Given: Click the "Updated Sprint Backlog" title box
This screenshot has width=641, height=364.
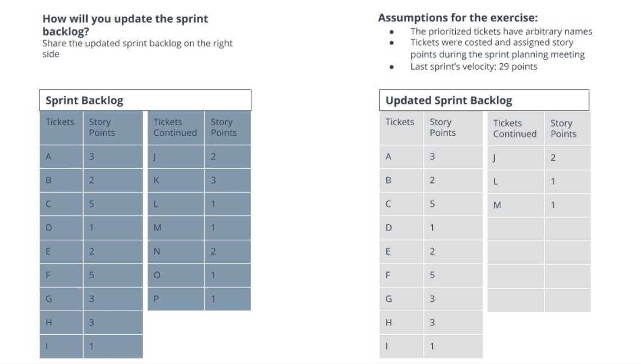Looking at the screenshot, I should pos(484,100).
